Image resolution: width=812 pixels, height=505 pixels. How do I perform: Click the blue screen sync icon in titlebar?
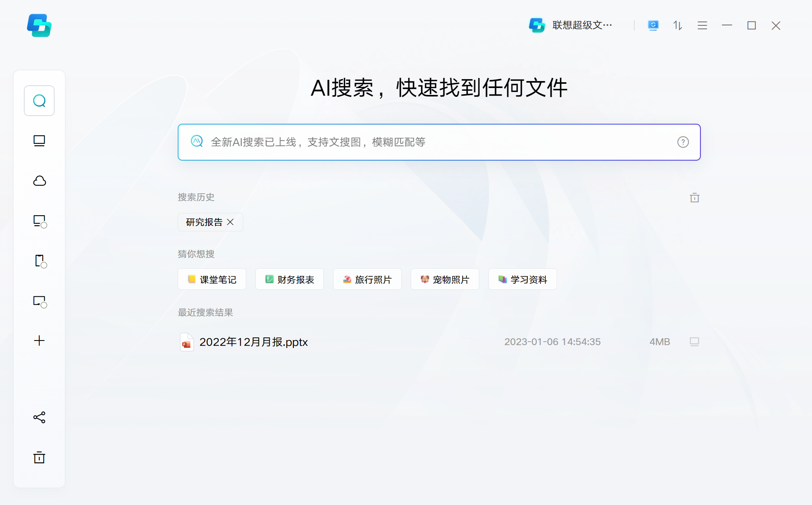[653, 25]
